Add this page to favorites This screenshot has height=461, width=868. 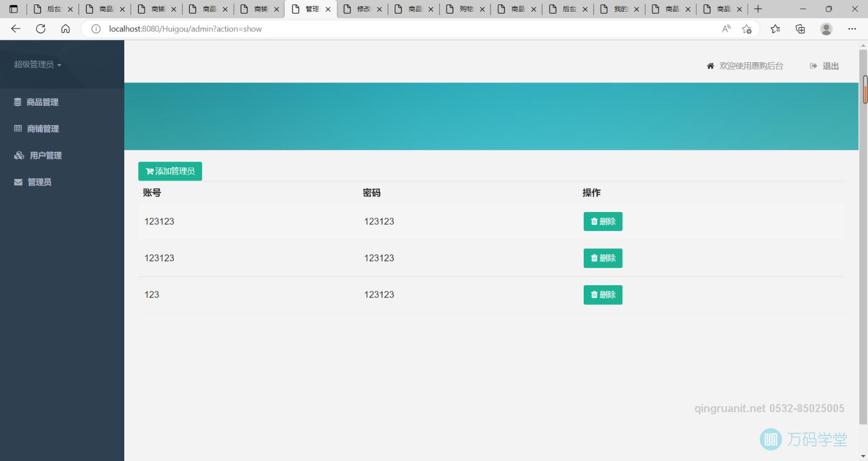747,29
